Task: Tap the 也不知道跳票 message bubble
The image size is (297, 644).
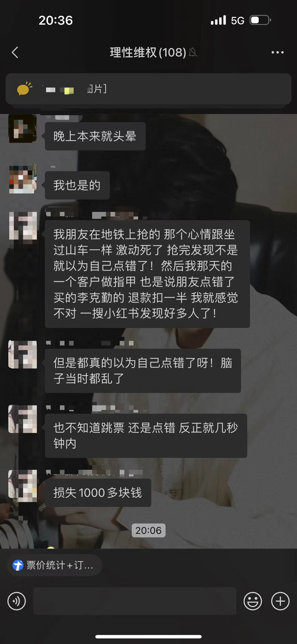Action: tap(146, 436)
